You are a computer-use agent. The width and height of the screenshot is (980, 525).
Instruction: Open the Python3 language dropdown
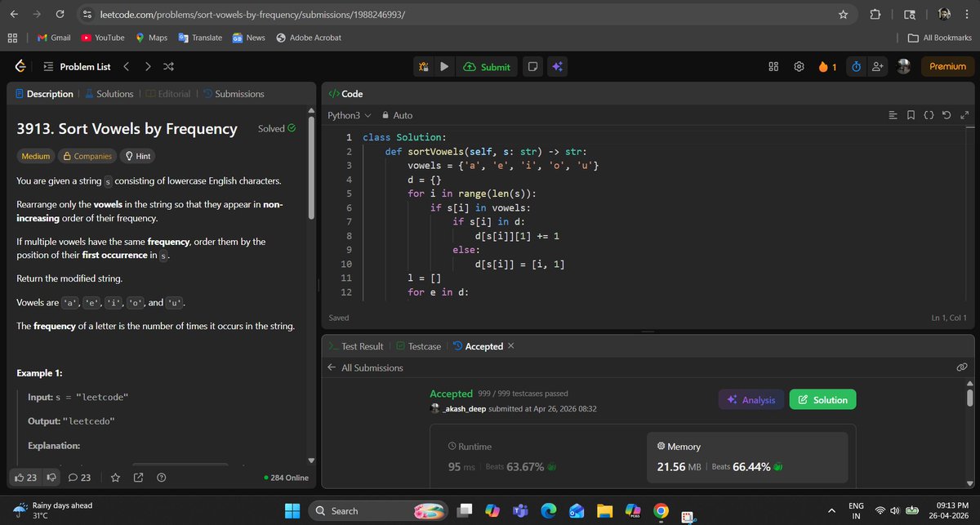345,115
